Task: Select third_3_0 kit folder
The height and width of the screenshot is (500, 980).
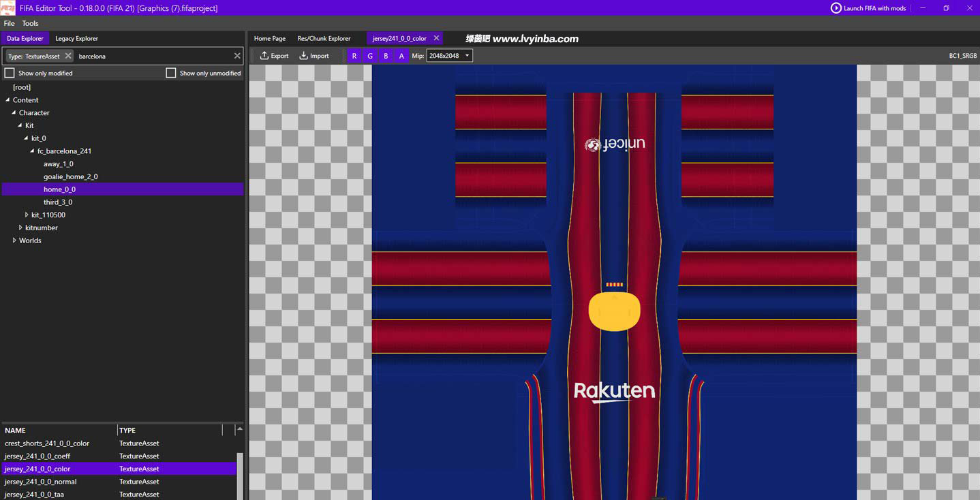Action: click(x=58, y=202)
